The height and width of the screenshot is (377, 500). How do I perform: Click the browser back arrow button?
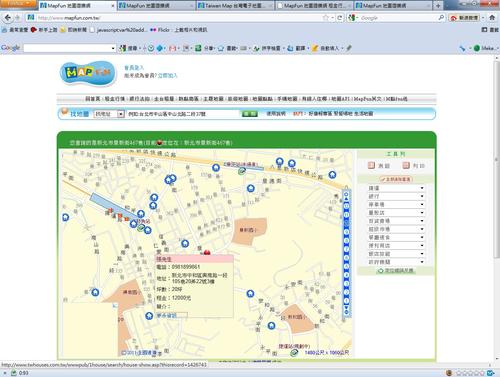click(x=8, y=18)
